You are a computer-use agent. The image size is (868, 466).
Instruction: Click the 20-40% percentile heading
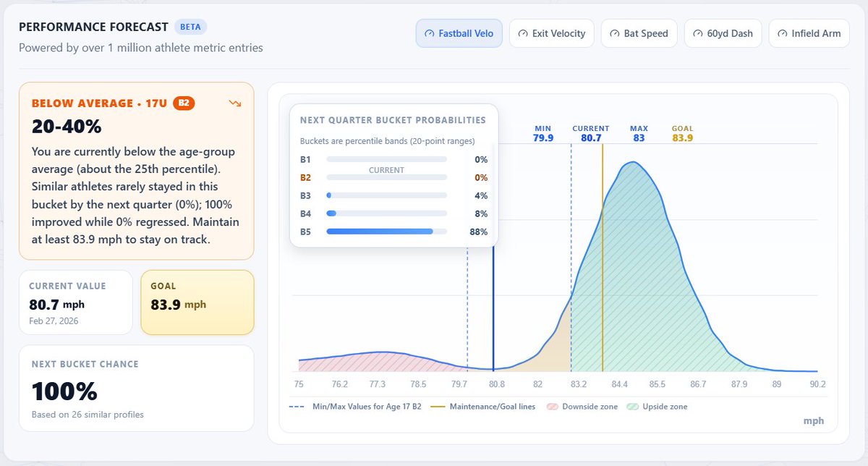tap(67, 127)
